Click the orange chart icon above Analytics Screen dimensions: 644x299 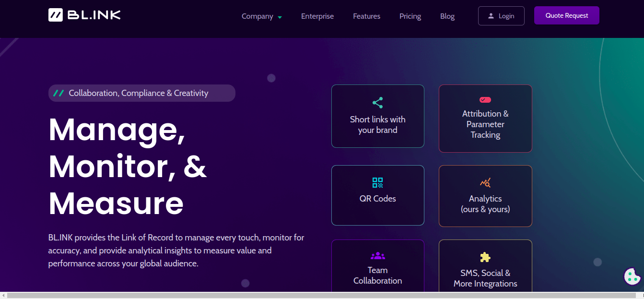point(485,182)
